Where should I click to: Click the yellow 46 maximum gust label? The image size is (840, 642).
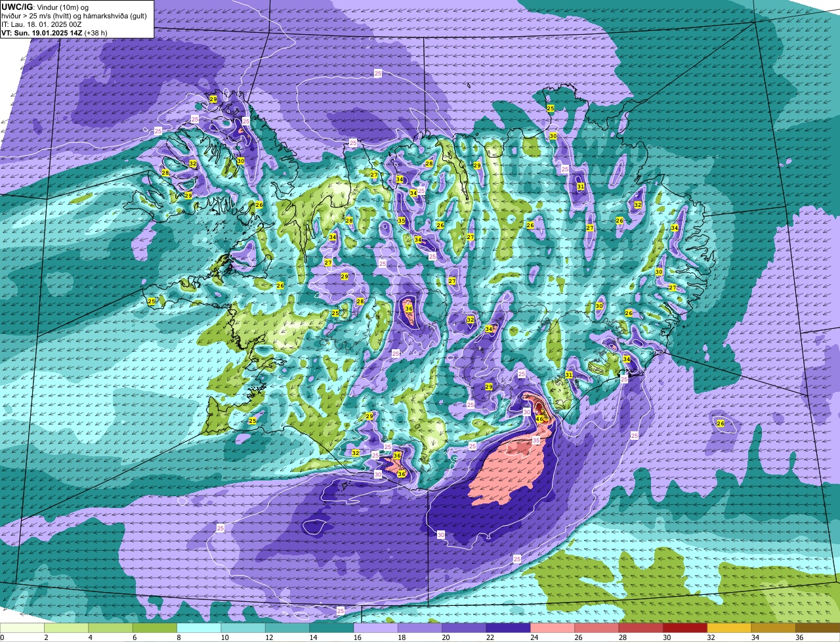(539, 419)
